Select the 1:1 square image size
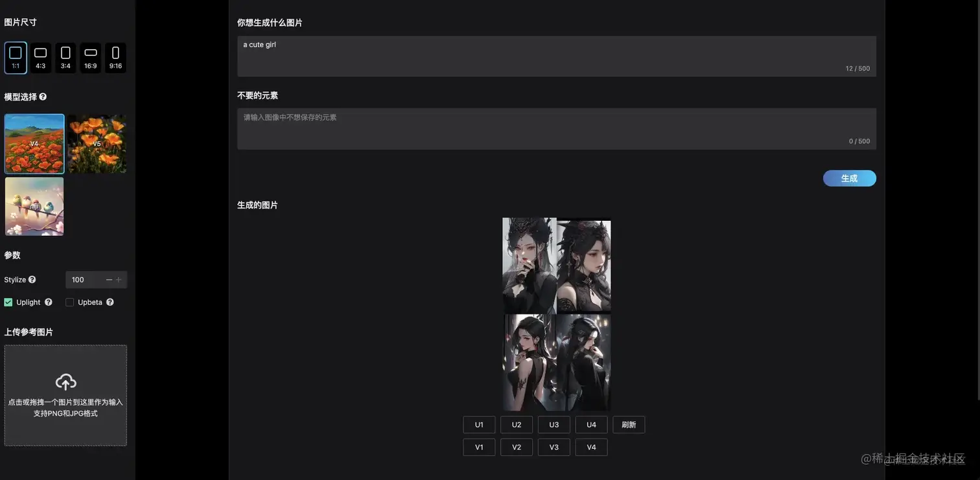This screenshot has width=980, height=480. 16,58
